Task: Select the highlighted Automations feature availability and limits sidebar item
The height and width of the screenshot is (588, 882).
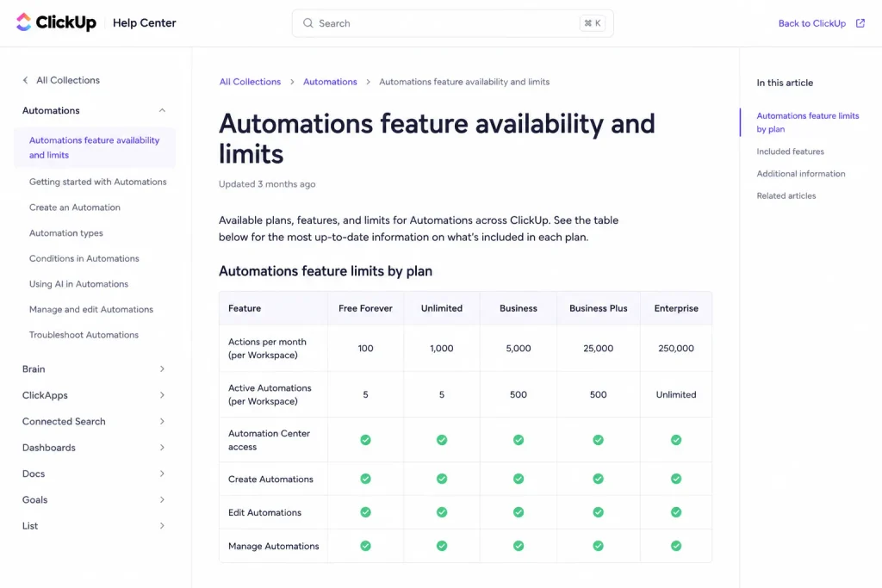Action: (x=95, y=147)
